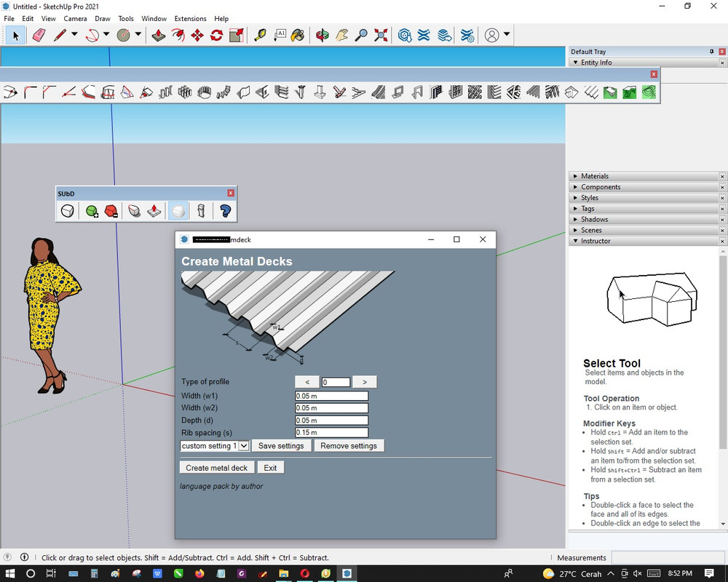Viewport: 728px width, 582px height.
Task: Select the Paint Bucket tool
Action: [298, 35]
